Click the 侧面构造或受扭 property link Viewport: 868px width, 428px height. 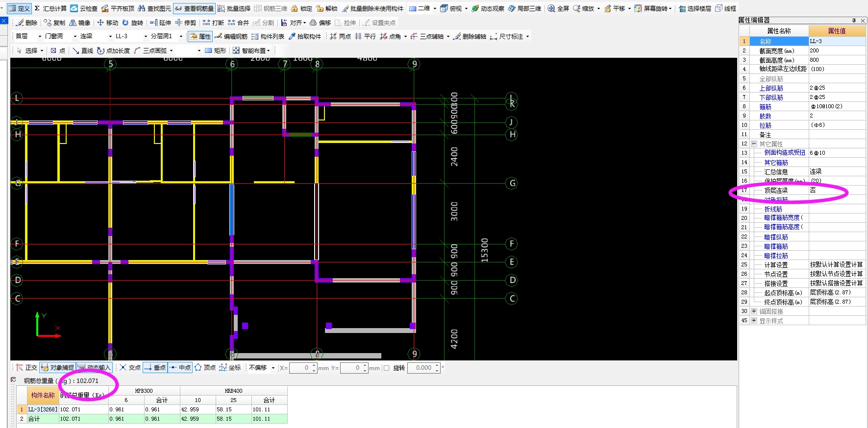785,153
